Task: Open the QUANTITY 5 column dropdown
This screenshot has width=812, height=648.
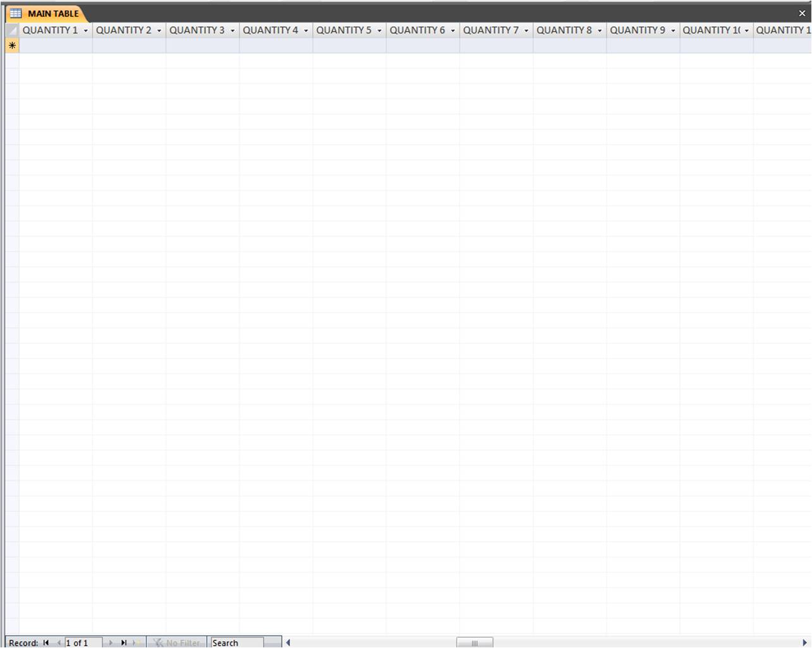Action: click(x=379, y=30)
